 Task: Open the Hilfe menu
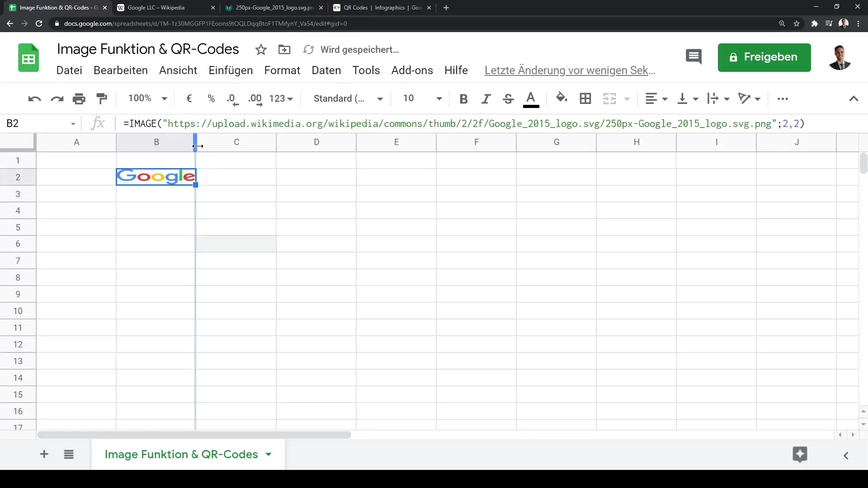[456, 70]
